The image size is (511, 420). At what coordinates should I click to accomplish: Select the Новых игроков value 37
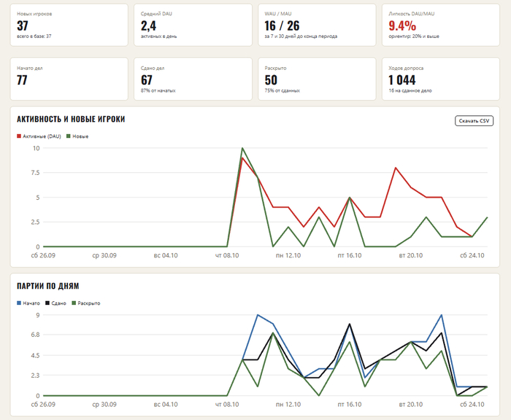pyautogui.click(x=23, y=26)
